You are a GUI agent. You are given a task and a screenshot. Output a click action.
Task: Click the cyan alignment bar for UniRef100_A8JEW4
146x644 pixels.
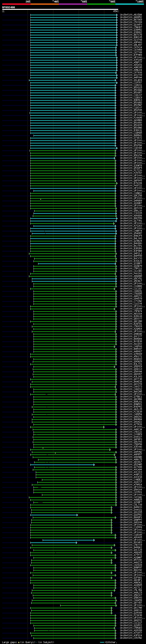pyautogui.click(x=74, y=15)
